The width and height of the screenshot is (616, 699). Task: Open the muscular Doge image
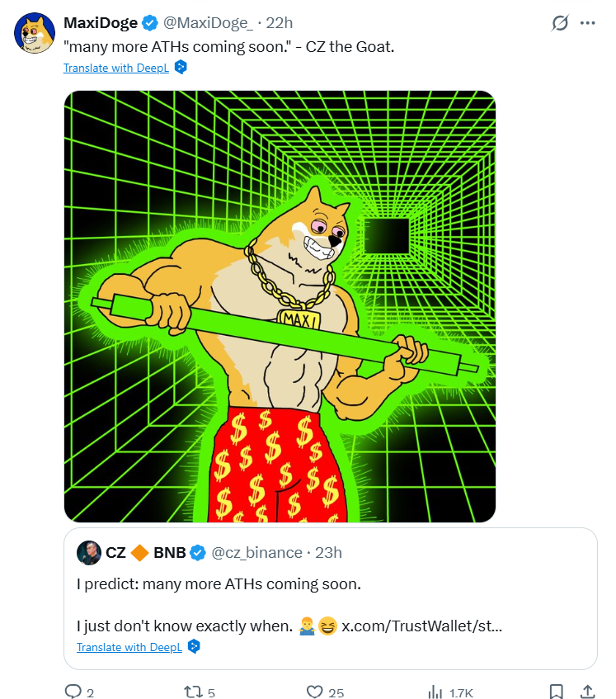pyautogui.click(x=280, y=306)
